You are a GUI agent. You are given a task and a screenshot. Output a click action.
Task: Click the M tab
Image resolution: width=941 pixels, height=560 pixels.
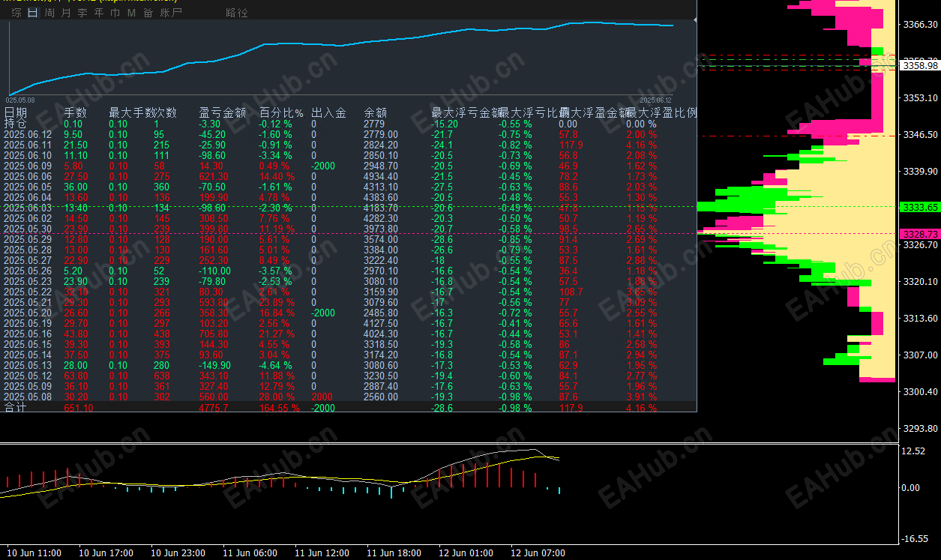pyautogui.click(x=131, y=13)
